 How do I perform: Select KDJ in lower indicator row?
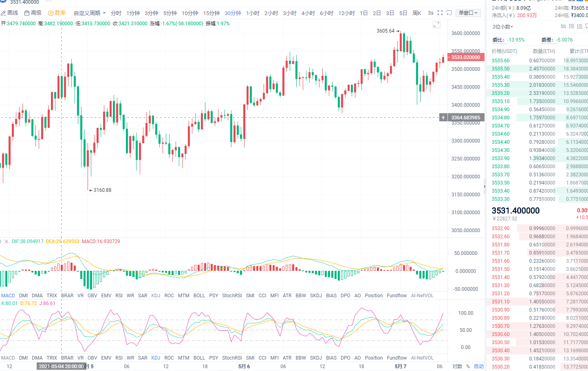click(156, 358)
